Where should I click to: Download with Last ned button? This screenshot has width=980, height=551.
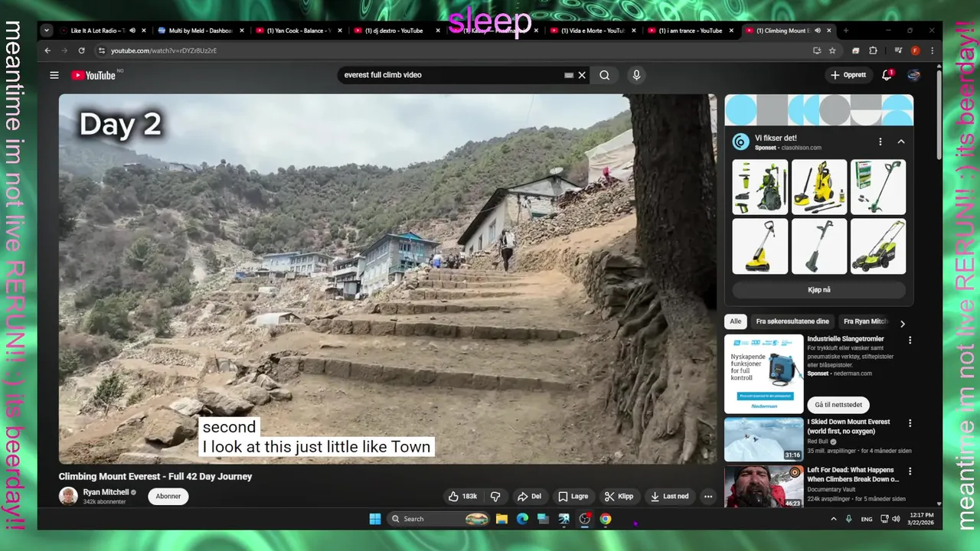pyautogui.click(x=670, y=497)
